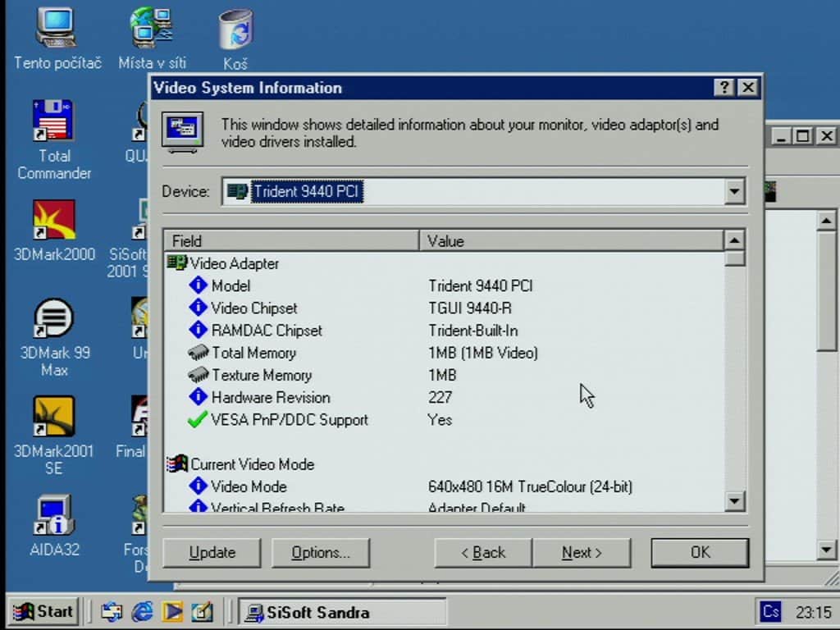840x630 pixels.
Task: Click the taskbar clock showing 23:15
Action: click(x=813, y=612)
